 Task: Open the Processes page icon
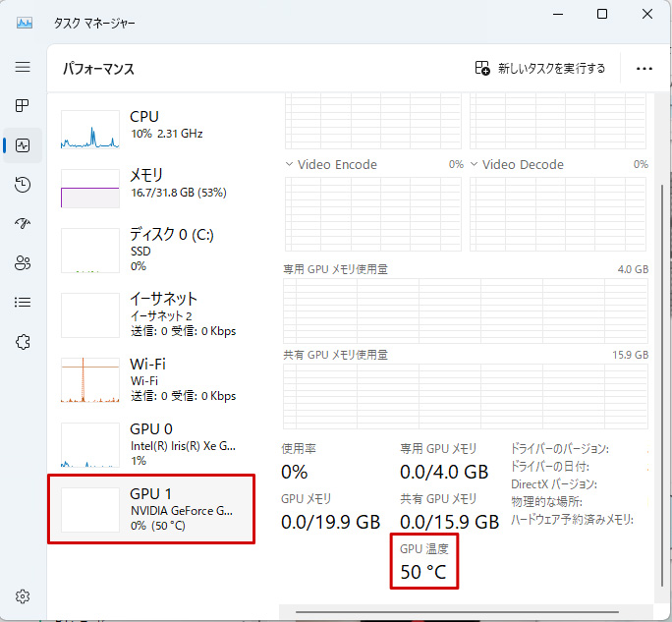pyautogui.click(x=23, y=106)
